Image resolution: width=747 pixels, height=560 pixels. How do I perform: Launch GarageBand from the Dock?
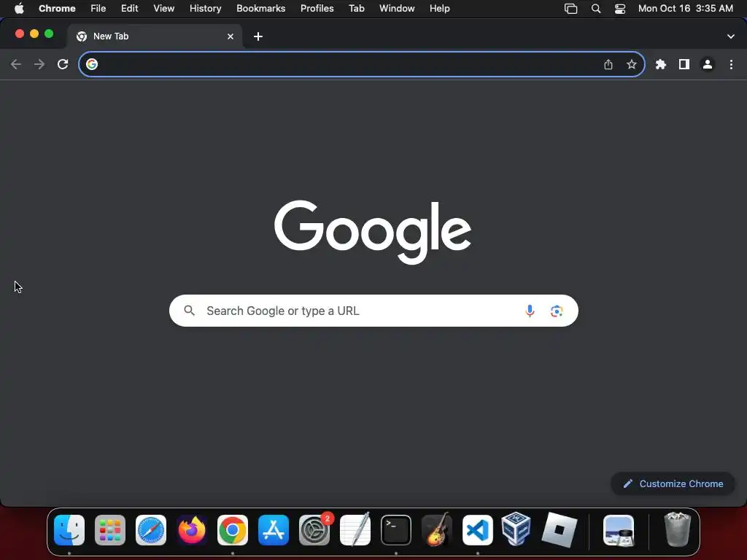(437, 529)
